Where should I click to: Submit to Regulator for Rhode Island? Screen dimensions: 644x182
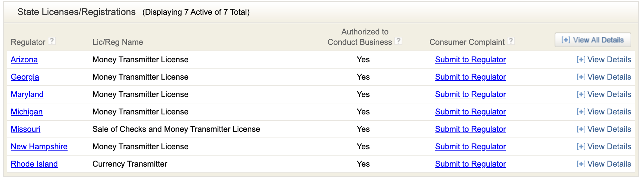pos(470,164)
